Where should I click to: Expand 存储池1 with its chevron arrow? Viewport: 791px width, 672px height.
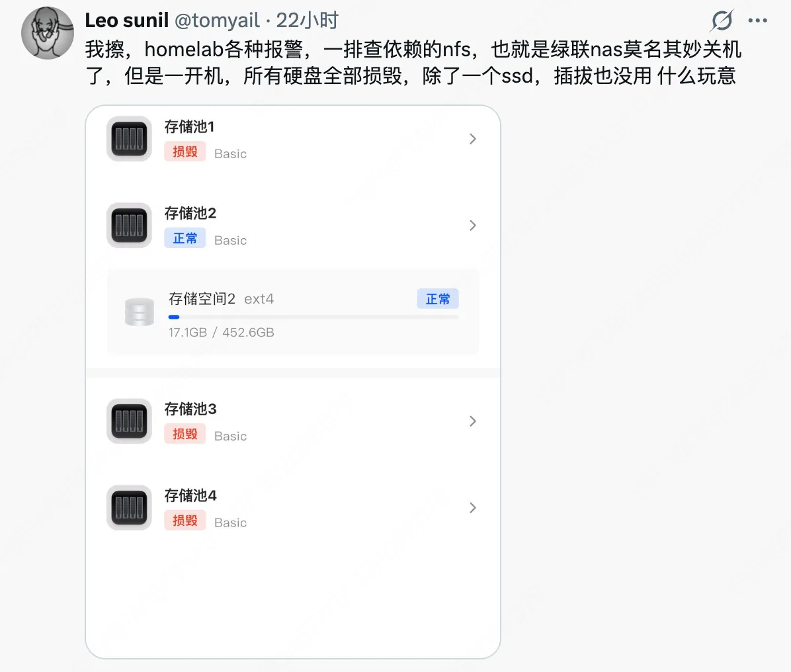473,139
